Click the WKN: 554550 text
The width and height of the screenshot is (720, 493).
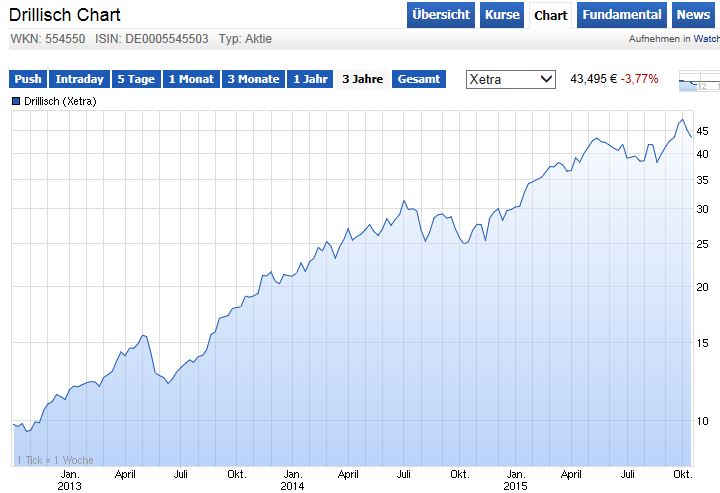click(x=48, y=39)
